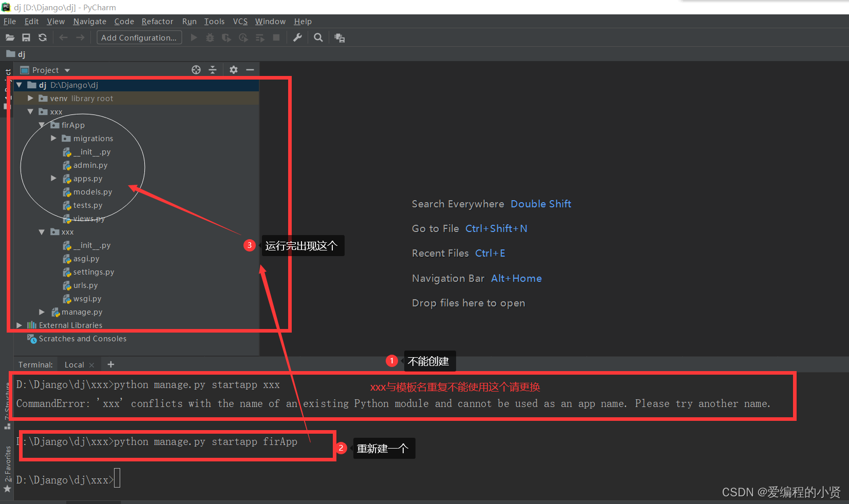Viewport: 849px width, 504px height.
Task: Open the Code menu
Action: (124, 22)
